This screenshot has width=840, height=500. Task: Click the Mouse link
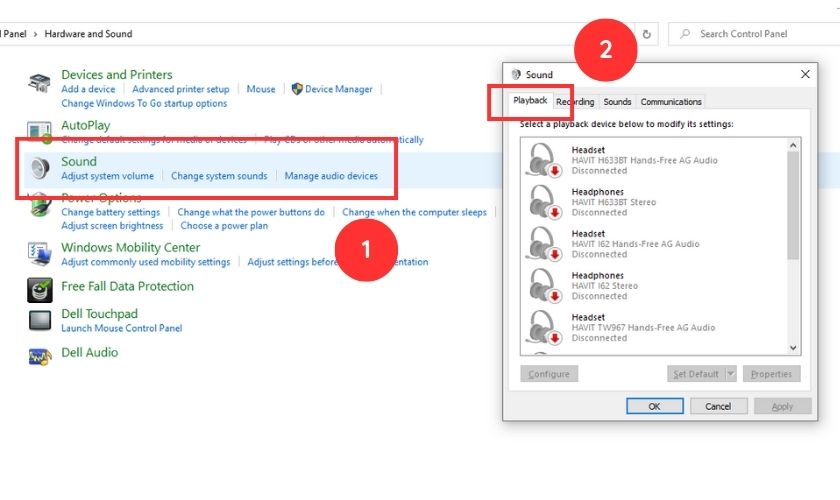[x=261, y=89]
